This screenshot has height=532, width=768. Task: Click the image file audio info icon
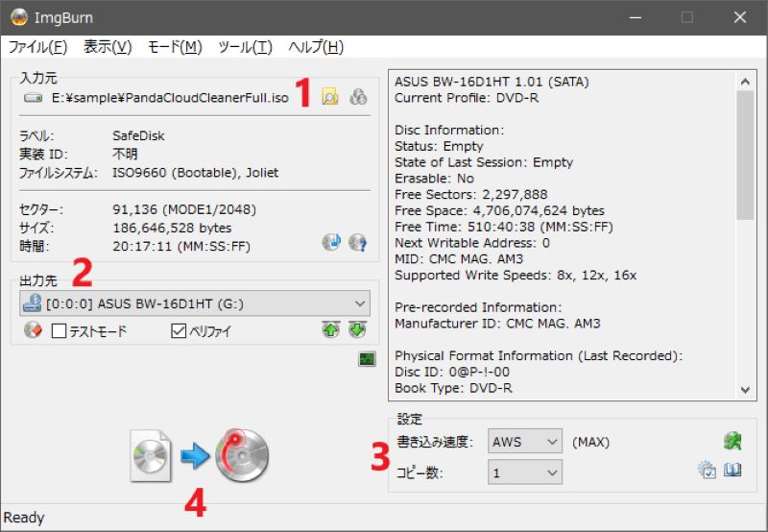pyautogui.click(x=331, y=242)
